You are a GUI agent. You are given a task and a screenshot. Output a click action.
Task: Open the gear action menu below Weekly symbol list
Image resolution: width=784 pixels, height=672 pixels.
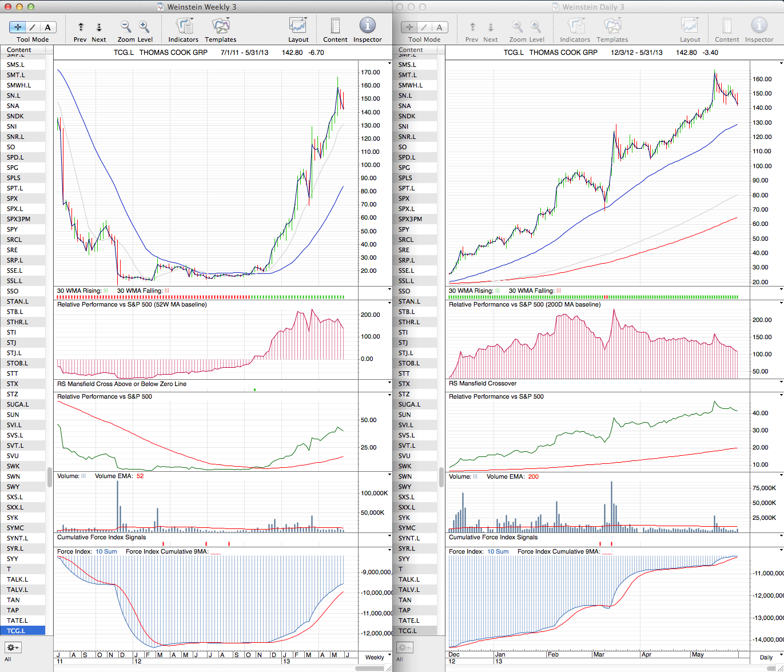coord(13,647)
